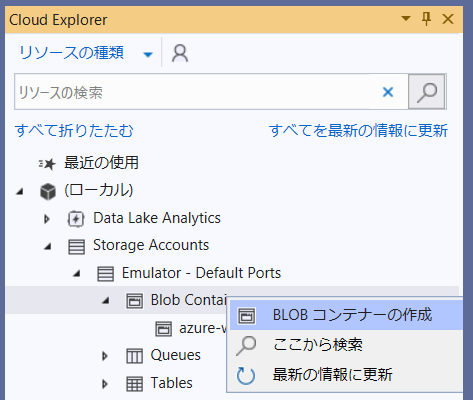Open the Cloud Explorer window options arrow
The height and width of the screenshot is (400, 473).
point(406,18)
